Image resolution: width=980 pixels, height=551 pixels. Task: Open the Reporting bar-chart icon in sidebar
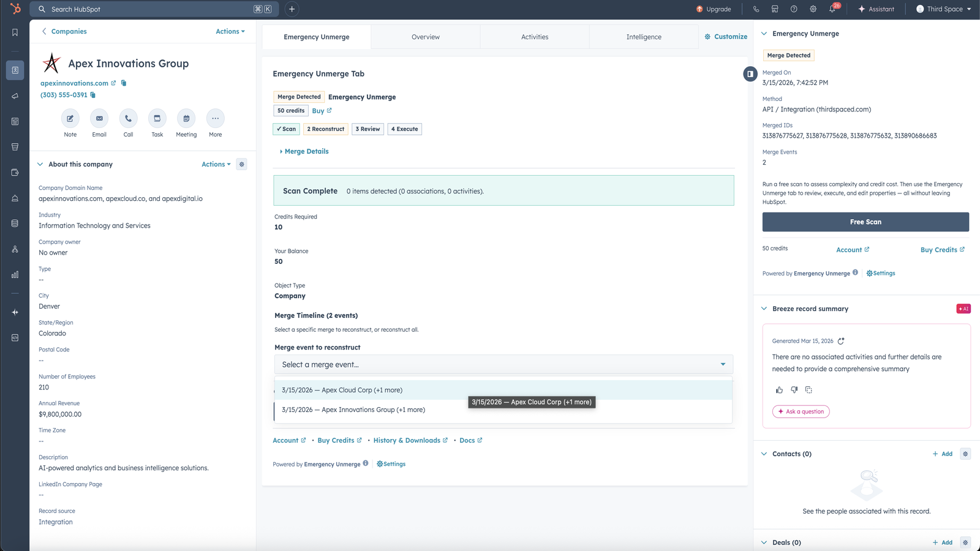tap(15, 275)
